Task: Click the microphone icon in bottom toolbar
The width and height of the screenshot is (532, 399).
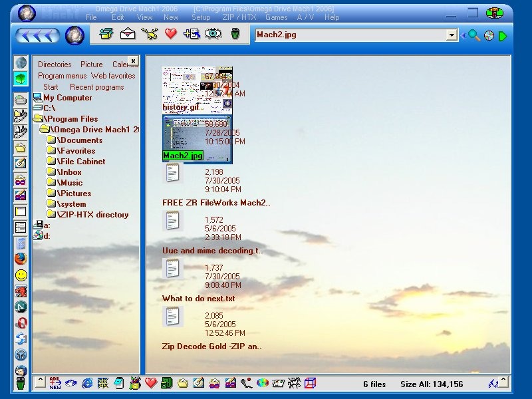Action: [246, 384]
